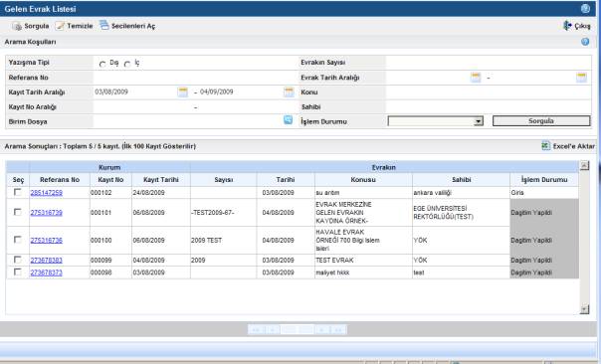Open help icon beside Arama Koşulları
The image size is (601, 364).
coord(585,42)
